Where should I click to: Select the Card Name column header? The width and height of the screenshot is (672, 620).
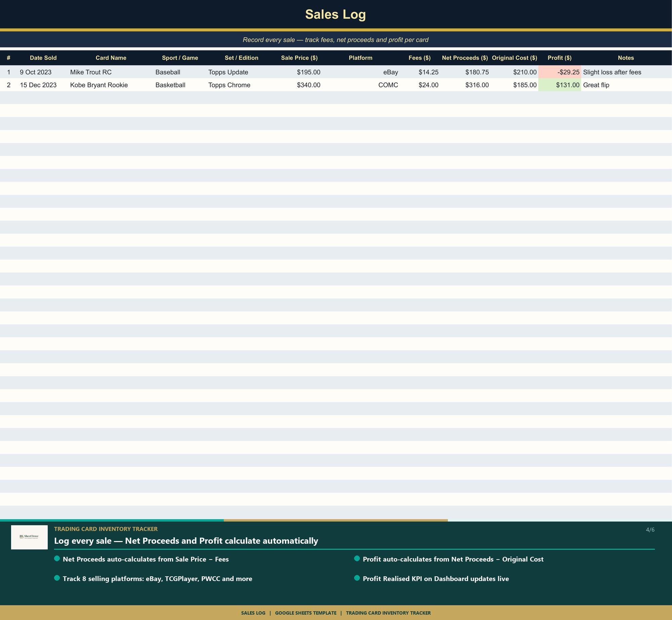[x=111, y=58]
